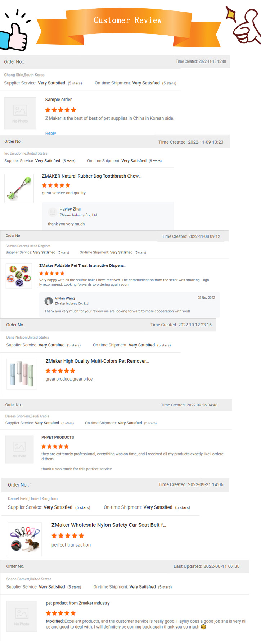Click the No Photo placeholder in Shane Barnett's review
261x644 pixels.
22,616
